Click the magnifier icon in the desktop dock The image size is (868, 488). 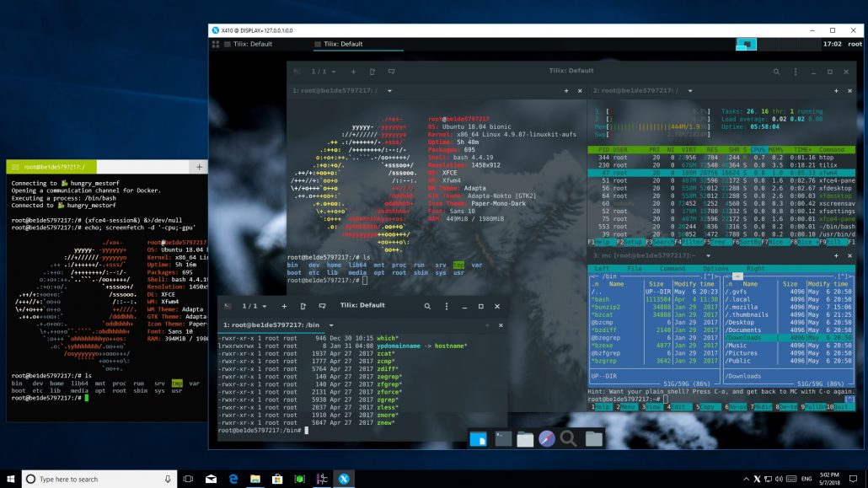569,439
